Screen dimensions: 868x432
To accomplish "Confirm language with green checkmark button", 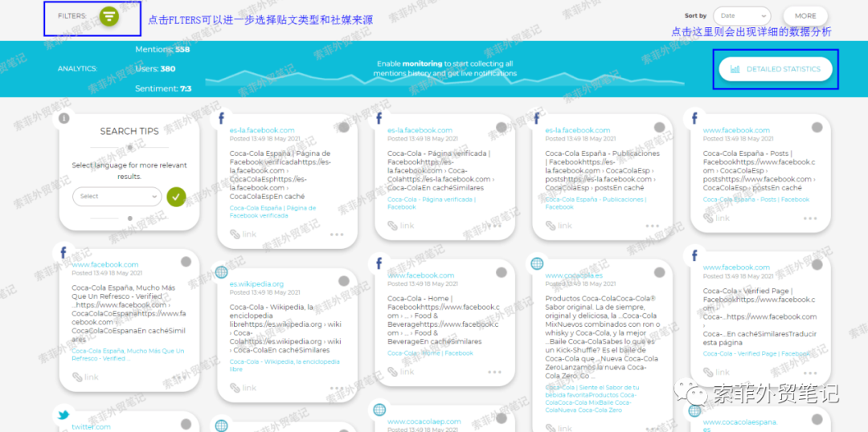I will (176, 197).
